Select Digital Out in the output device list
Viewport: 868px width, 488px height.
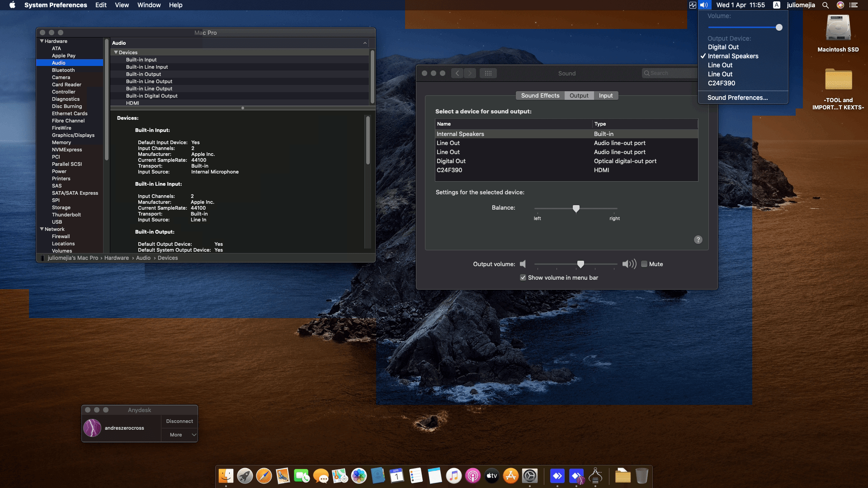click(x=451, y=161)
